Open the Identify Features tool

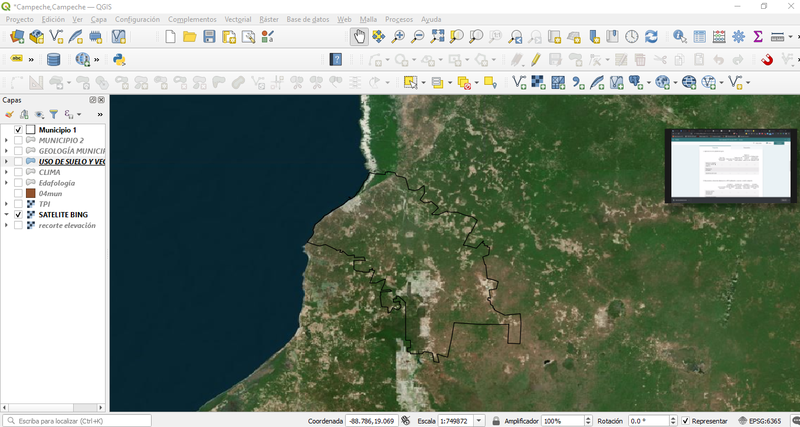(679, 36)
